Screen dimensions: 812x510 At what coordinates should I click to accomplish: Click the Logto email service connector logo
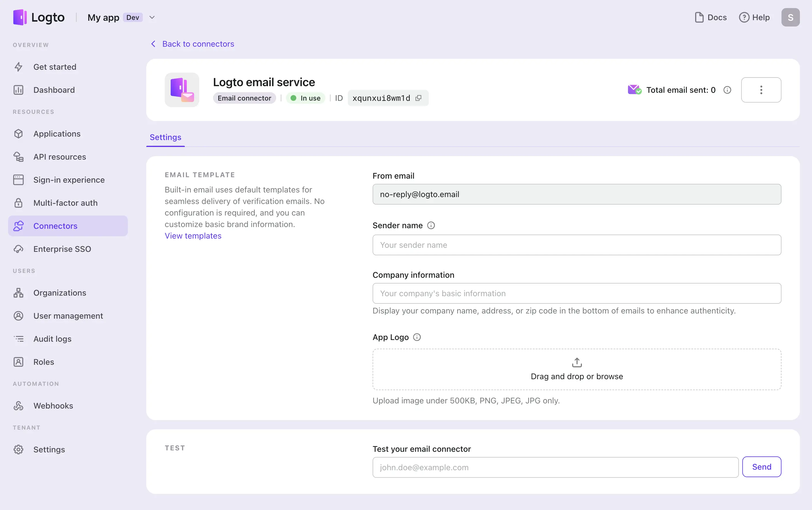[x=182, y=90]
